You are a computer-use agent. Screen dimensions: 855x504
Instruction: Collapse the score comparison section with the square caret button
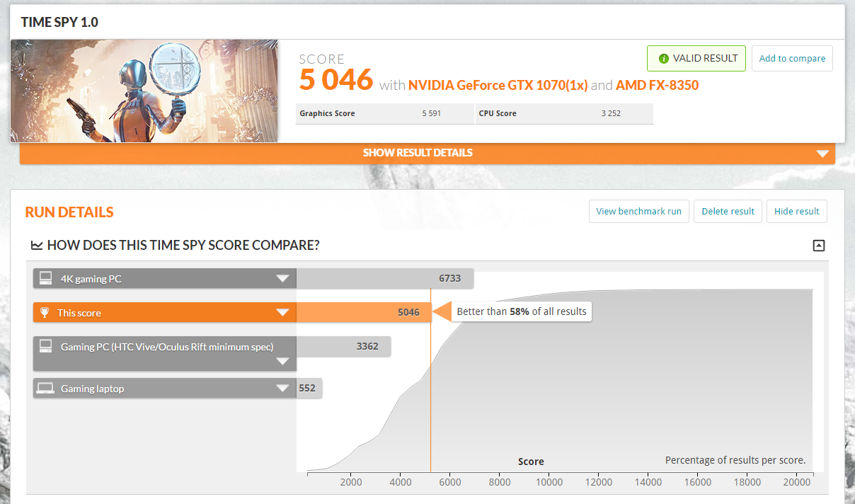819,246
